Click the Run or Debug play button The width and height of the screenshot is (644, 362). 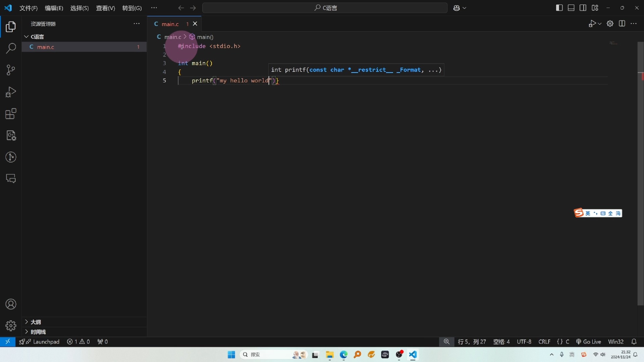tap(593, 23)
